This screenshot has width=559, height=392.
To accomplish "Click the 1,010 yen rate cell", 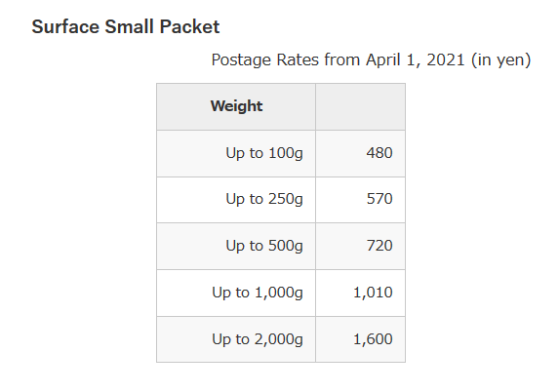I will [360, 293].
